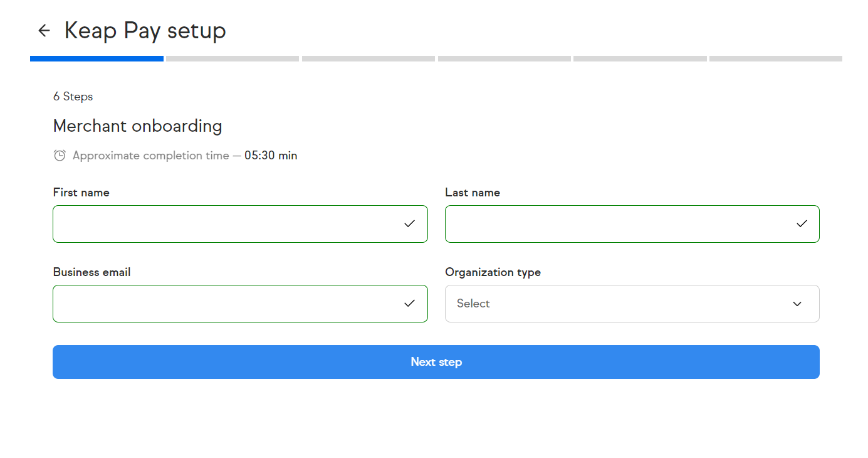Click the Business email label
Image resolution: width=868 pixels, height=458 pixels.
pyautogui.click(x=92, y=272)
